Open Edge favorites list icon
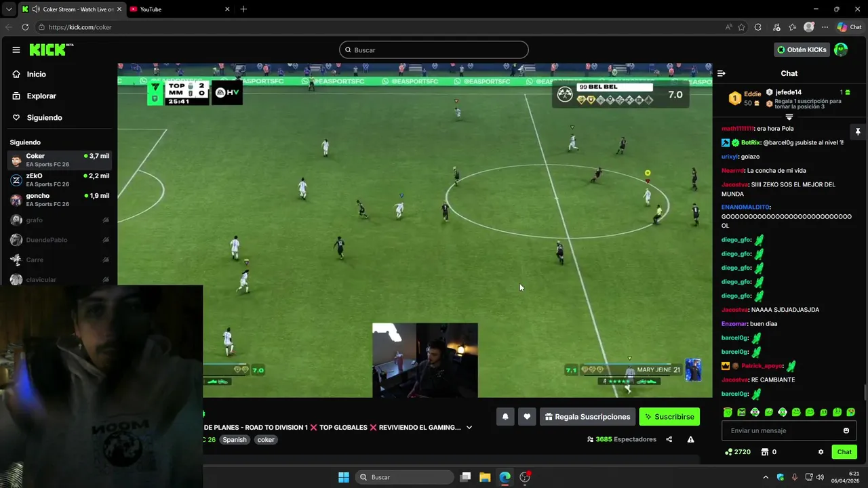868x488 pixels. click(x=792, y=27)
